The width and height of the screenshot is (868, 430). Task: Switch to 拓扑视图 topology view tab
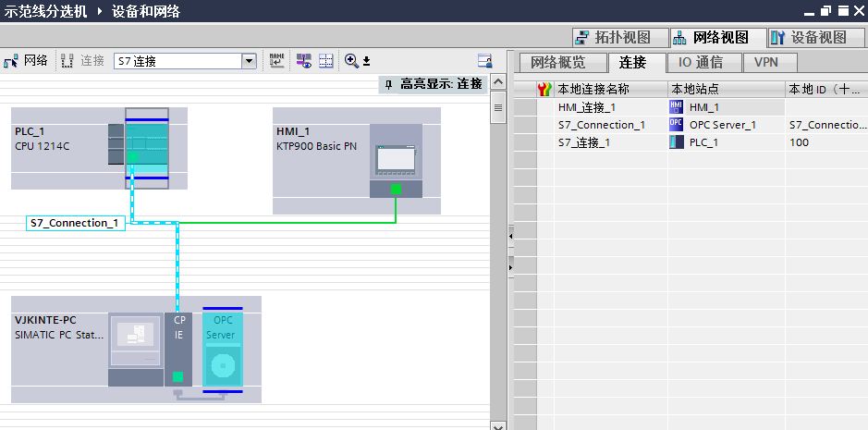(620, 38)
